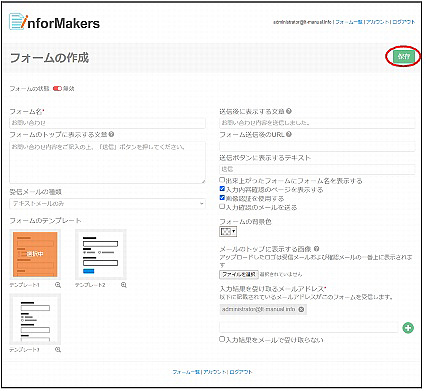Viewport: 426px width, 391px height.
Task: Open アカウント link in header
Action: coord(378,22)
